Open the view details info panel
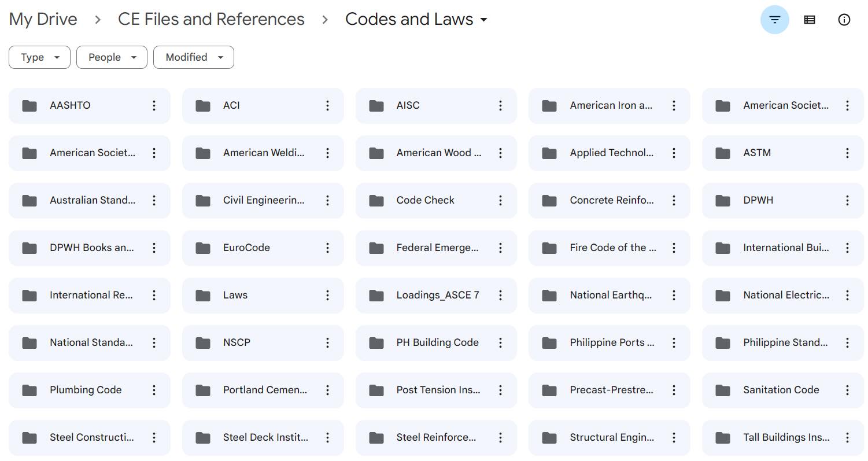Image resolution: width=868 pixels, height=461 pixels. 844,20
